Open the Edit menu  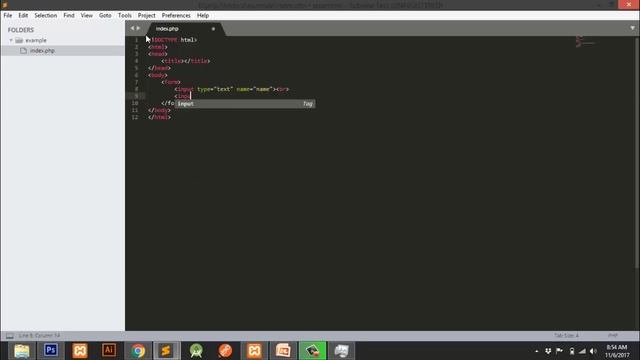click(23, 16)
